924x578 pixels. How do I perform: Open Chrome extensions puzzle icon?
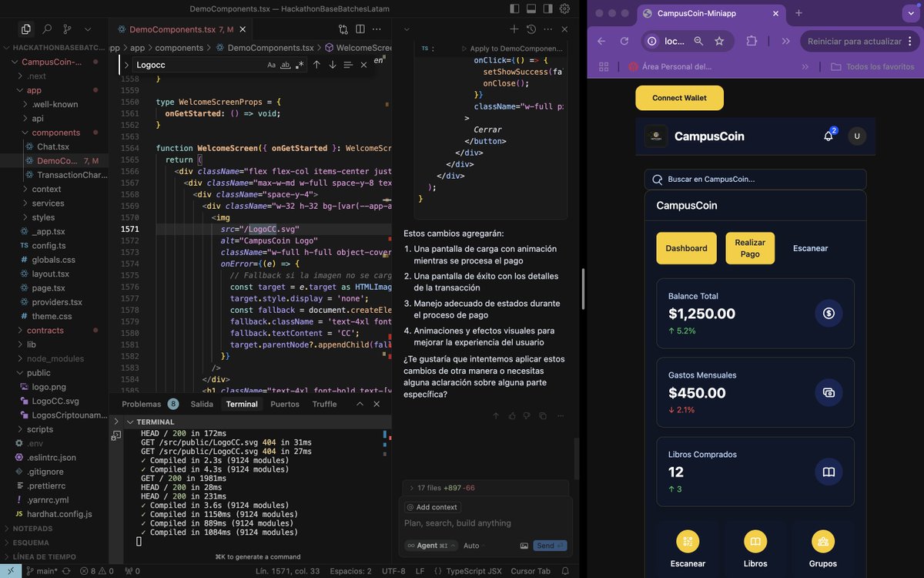click(752, 41)
